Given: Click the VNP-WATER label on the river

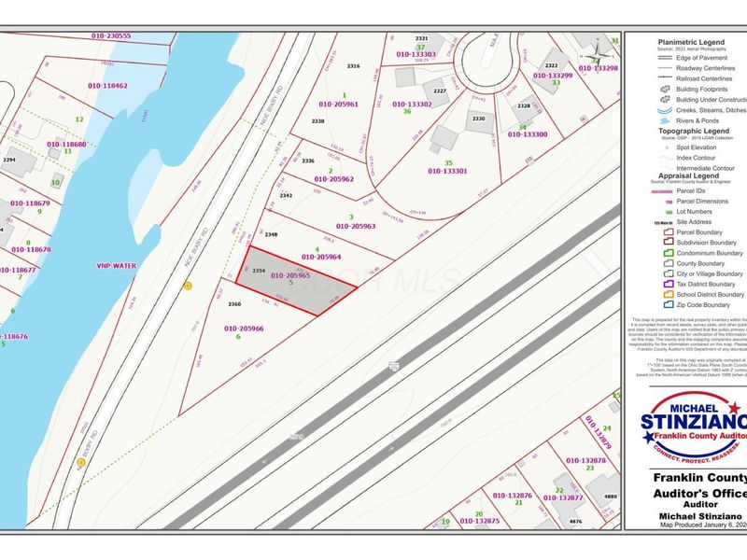Looking at the screenshot, I should click(117, 265).
